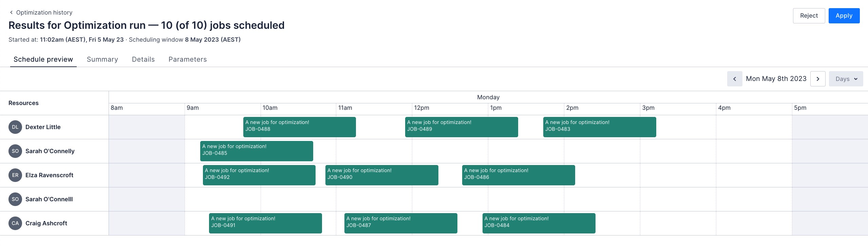This screenshot has height=246, width=868.
Task: Click the 4pm time header
Action: (x=724, y=108)
